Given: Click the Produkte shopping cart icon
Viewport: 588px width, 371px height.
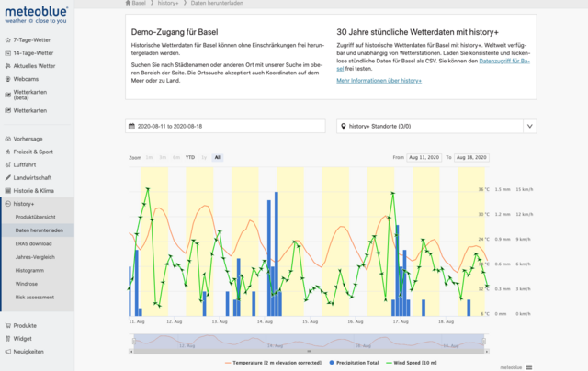Looking at the screenshot, I should (x=8, y=325).
